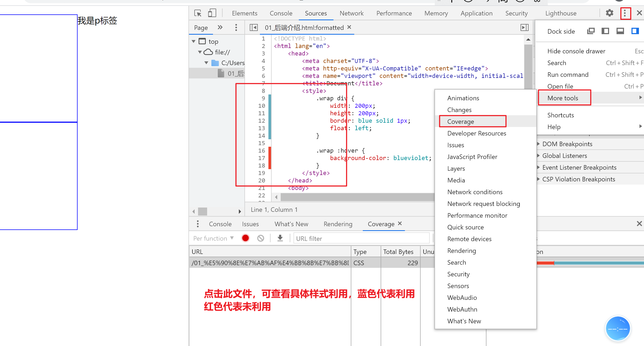The height and width of the screenshot is (346, 644).
Task: Open the Per function dropdown
Action: (x=213, y=238)
